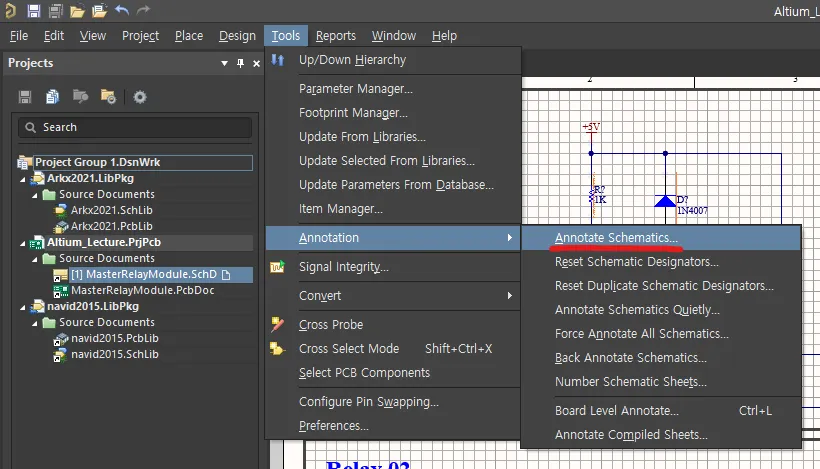Collapse Source Documents under Arkx2021.LibPkg
This screenshot has width=820, height=469.
coord(35,195)
